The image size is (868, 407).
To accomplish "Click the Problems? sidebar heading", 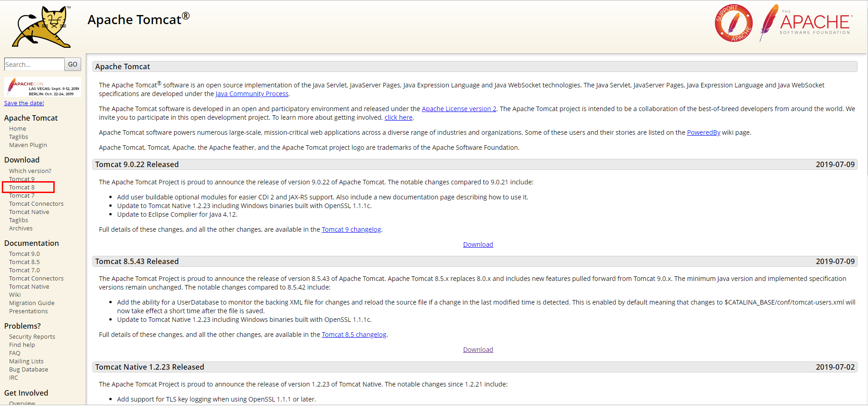I will [x=22, y=326].
